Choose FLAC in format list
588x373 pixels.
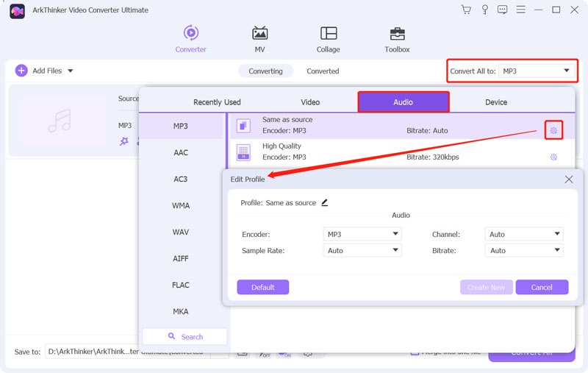click(181, 285)
